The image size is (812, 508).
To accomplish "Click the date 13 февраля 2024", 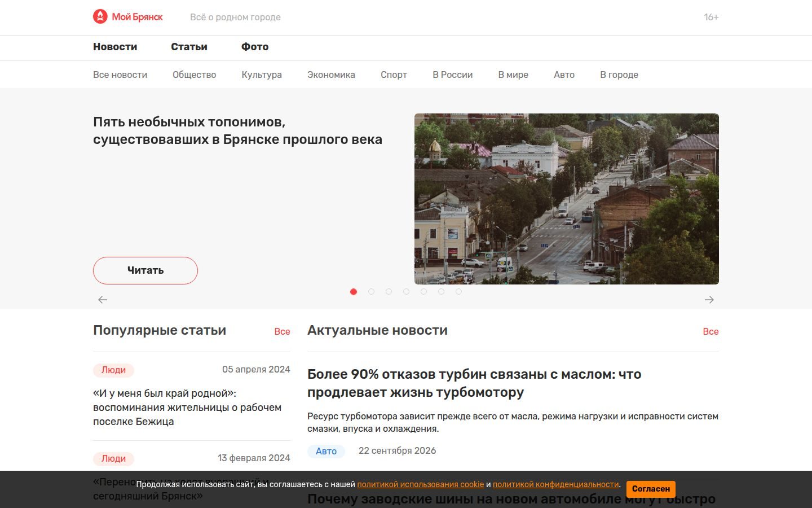I will tap(254, 458).
